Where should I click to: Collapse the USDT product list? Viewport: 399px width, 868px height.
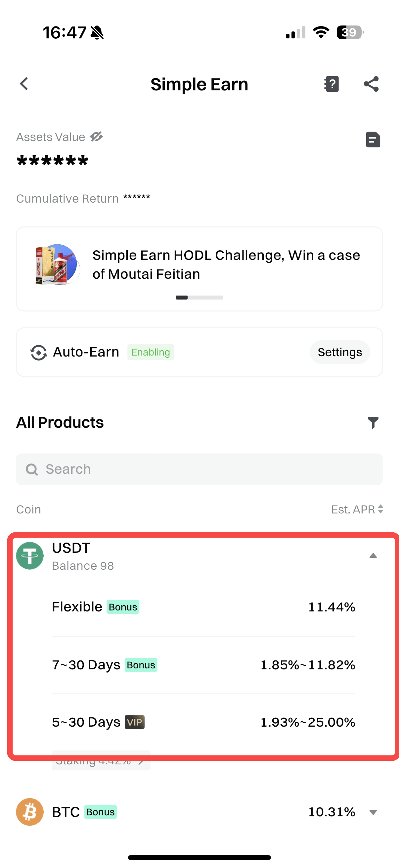373,555
